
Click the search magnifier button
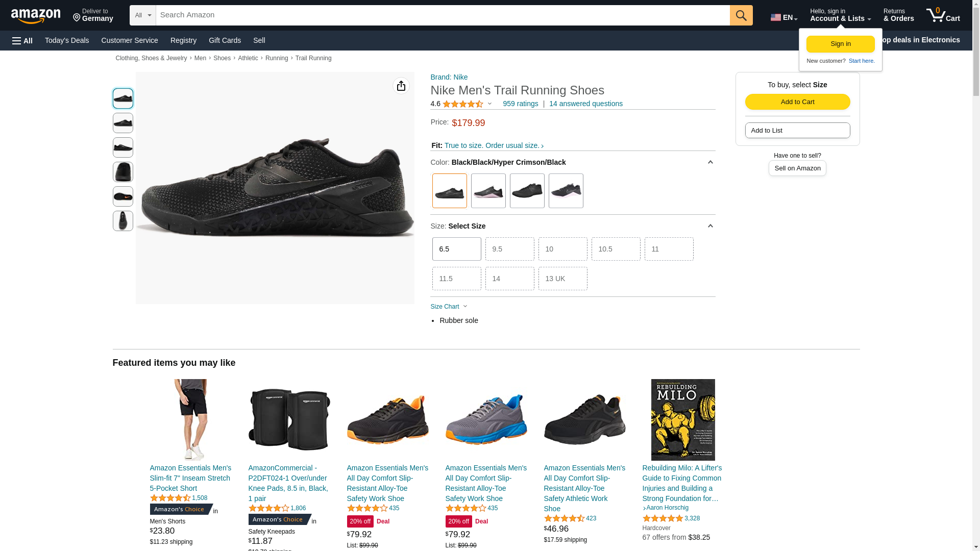[741, 15]
